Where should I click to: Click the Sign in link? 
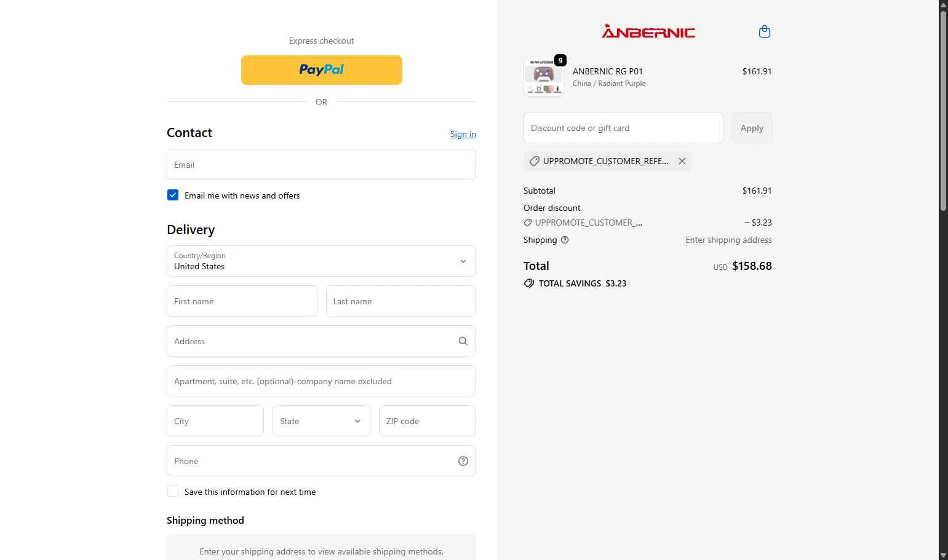463,134
